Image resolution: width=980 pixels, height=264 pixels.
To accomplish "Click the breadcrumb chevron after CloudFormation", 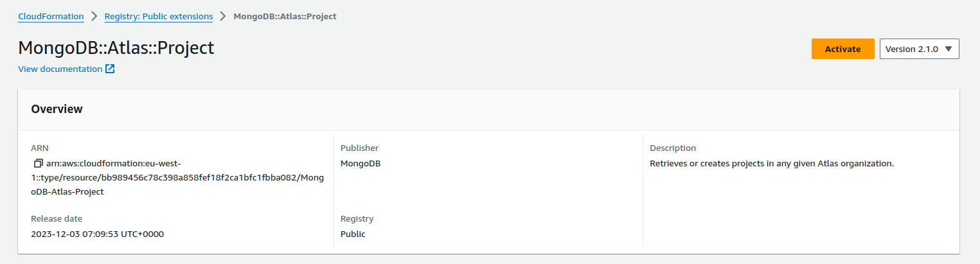I will 94,16.
